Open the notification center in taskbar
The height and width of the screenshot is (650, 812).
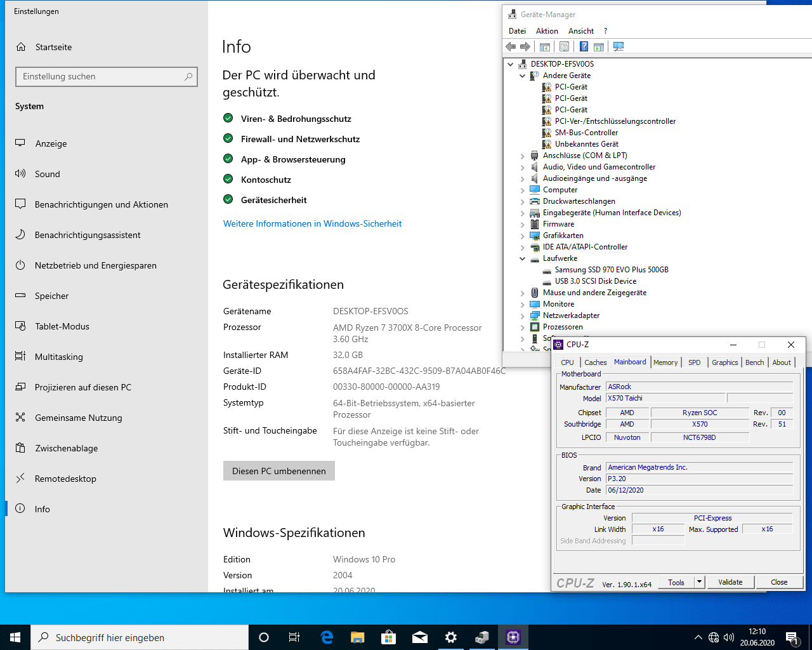[792, 637]
